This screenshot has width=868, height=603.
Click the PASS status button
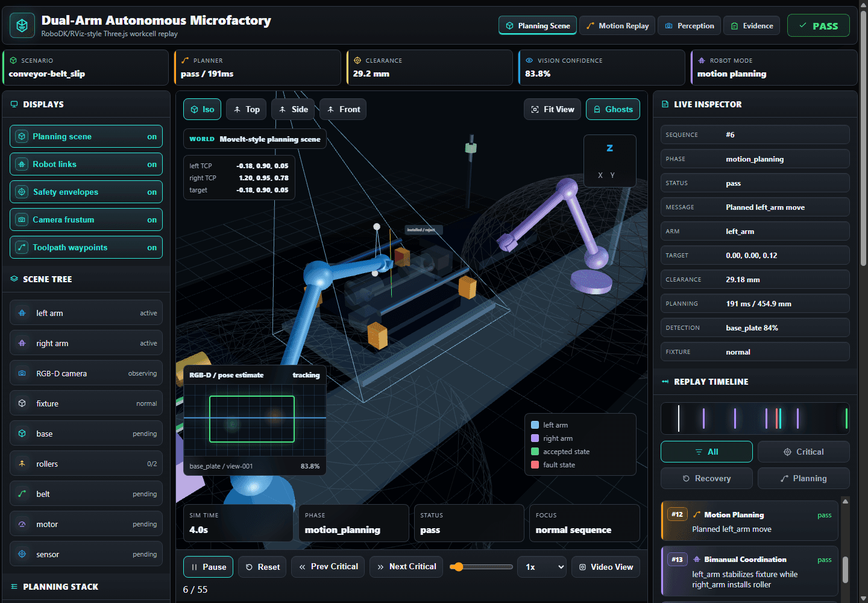(818, 25)
